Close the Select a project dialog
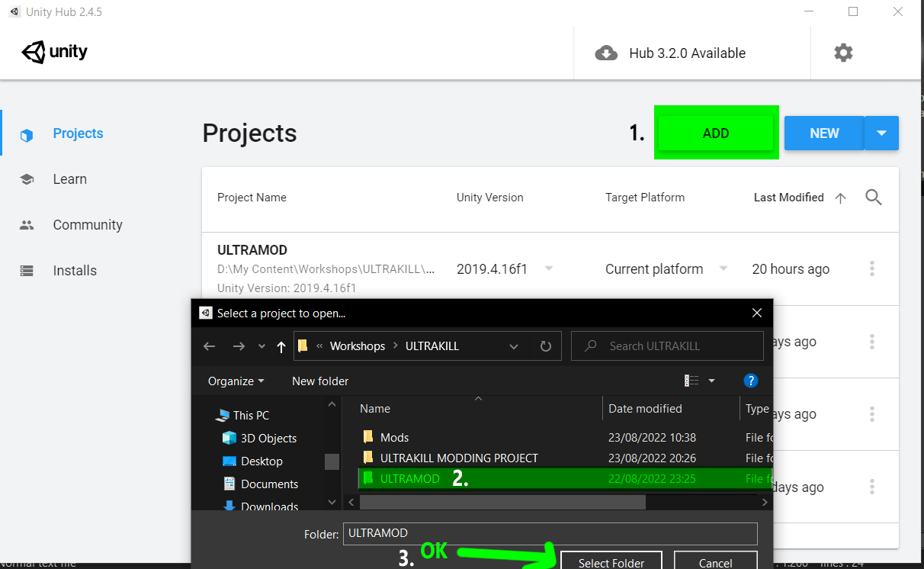The image size is (924, 569). tap(757, 313)
